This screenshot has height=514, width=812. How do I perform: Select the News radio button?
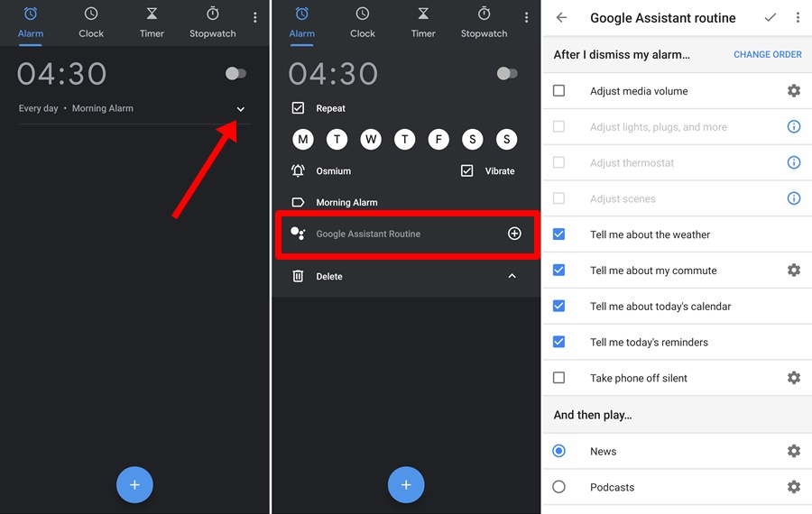coord(558,451)
